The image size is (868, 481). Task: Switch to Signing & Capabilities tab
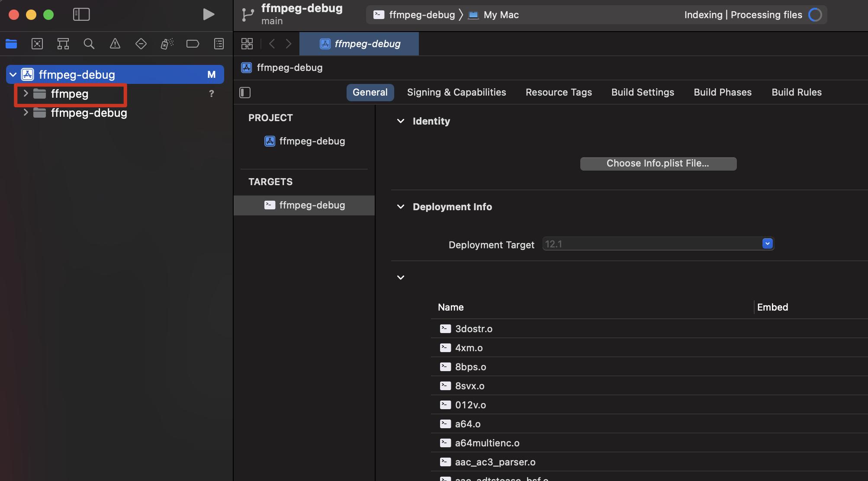(x=457, y=92)
